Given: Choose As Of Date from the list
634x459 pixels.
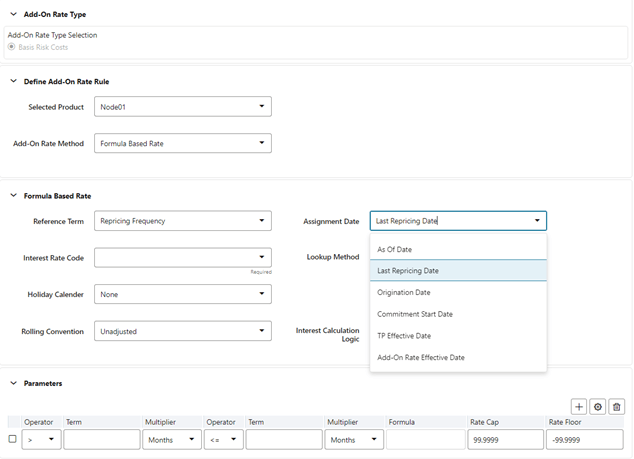Looking at the screenshot, I should [394, 249].
